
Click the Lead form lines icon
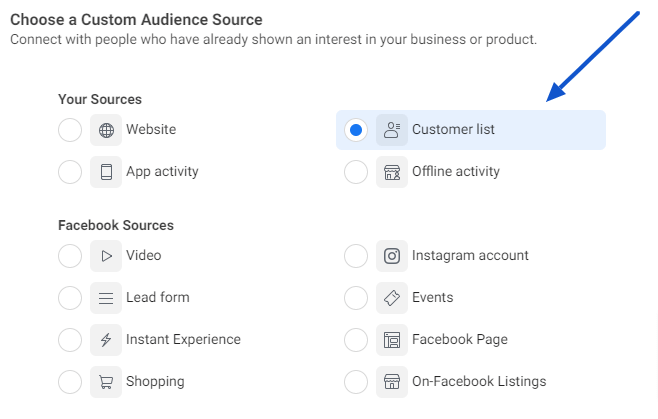pos(106,298)
